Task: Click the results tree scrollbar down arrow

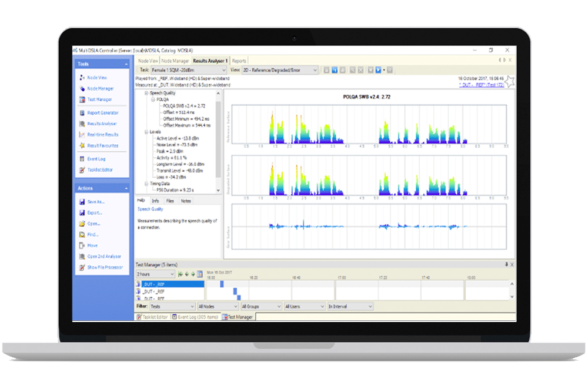Action: tap(218, 190)
